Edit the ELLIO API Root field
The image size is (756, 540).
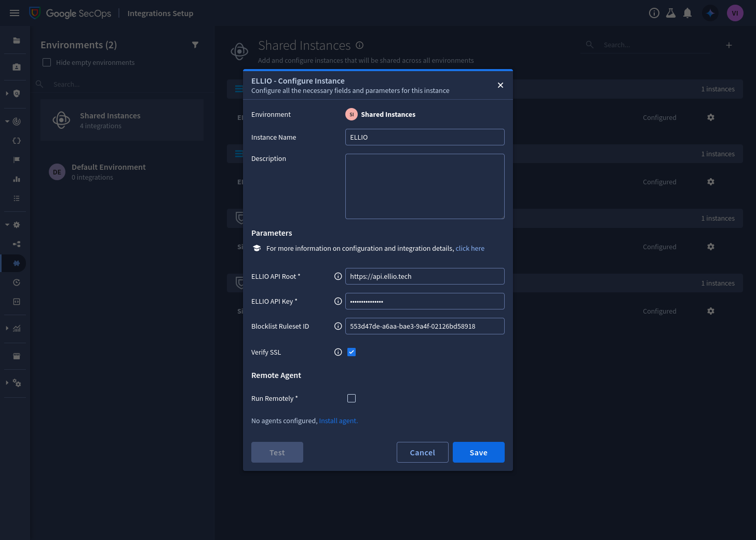425,276
